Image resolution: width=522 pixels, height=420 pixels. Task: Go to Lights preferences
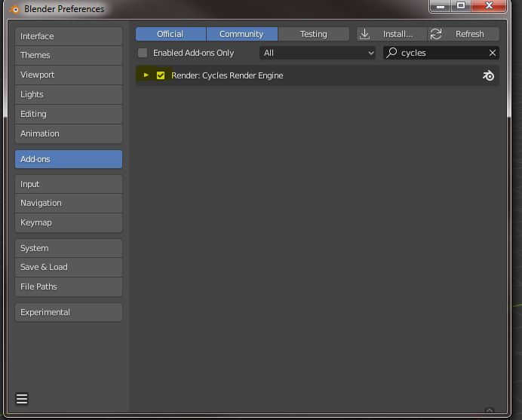coord(69,94)
